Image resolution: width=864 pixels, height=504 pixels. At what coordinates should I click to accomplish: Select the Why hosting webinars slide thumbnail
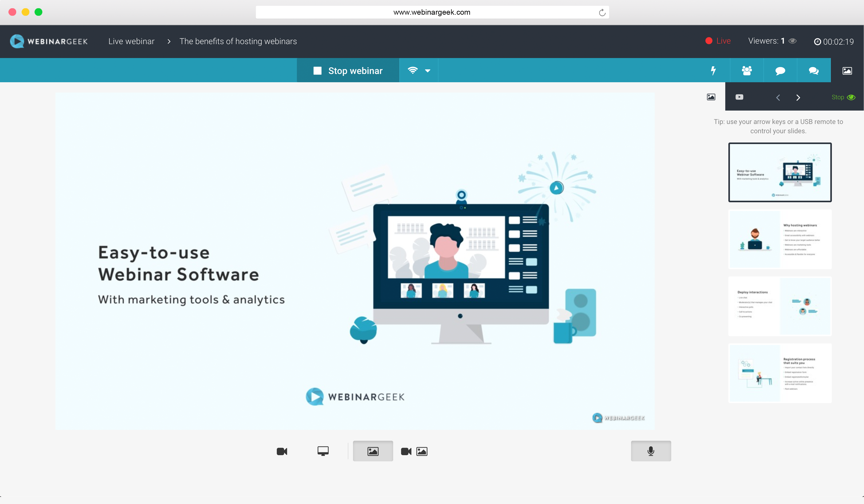coord(780,239)
